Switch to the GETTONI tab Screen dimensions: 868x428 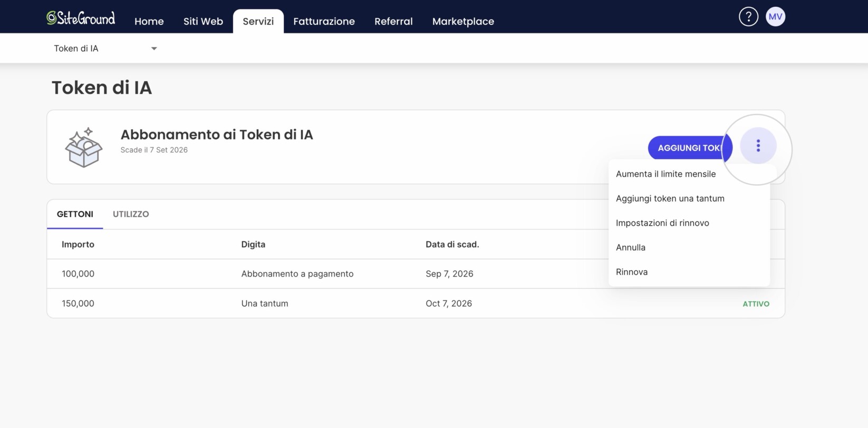(x=75, y=214)
